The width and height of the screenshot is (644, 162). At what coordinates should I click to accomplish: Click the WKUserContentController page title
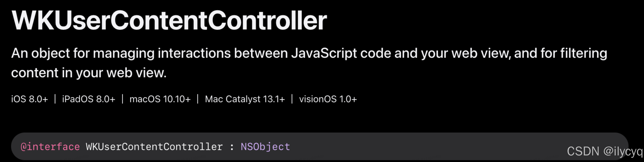(x=169, y=21)
